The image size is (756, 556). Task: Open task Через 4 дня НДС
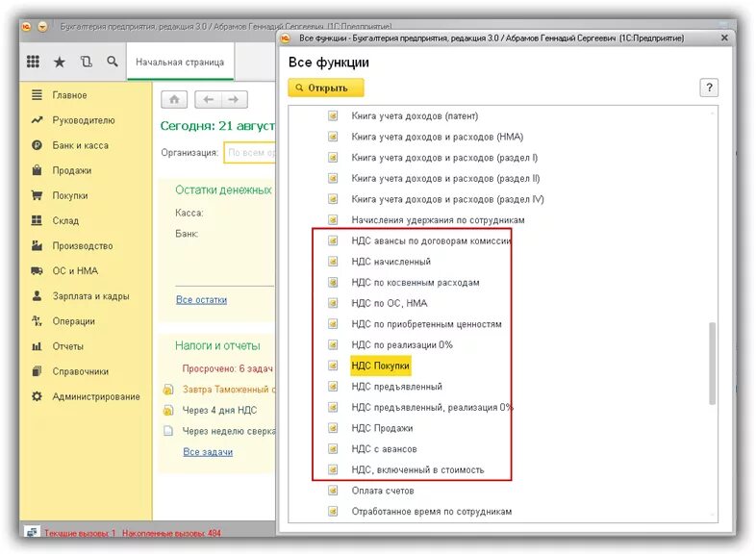(219, 410)
